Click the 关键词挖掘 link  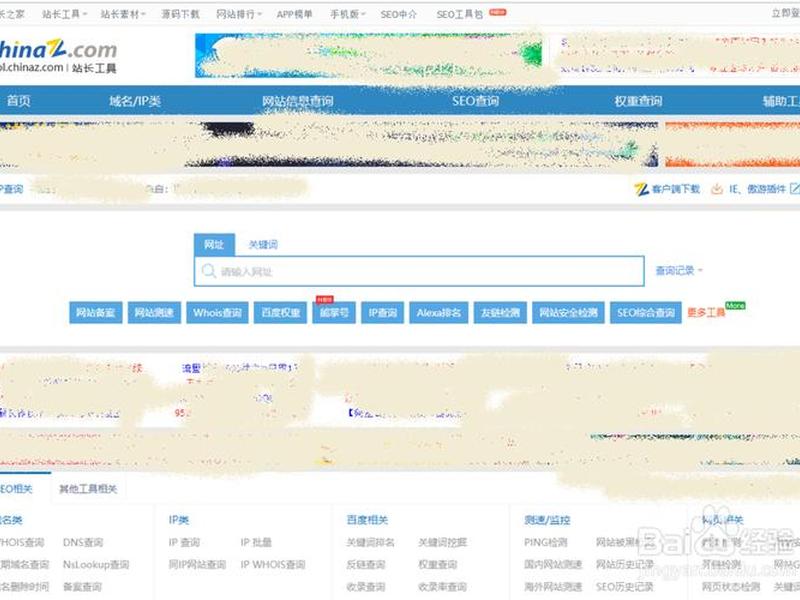point(442,542)
